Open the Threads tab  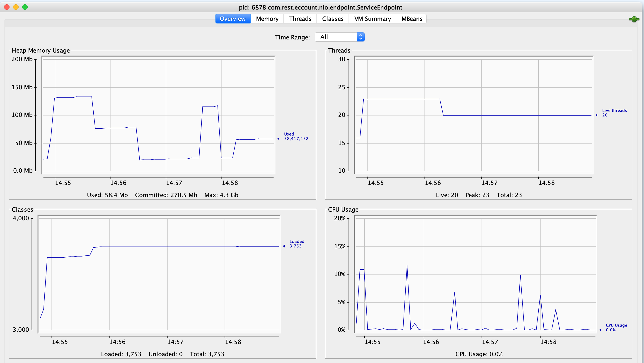pos(300,19)
